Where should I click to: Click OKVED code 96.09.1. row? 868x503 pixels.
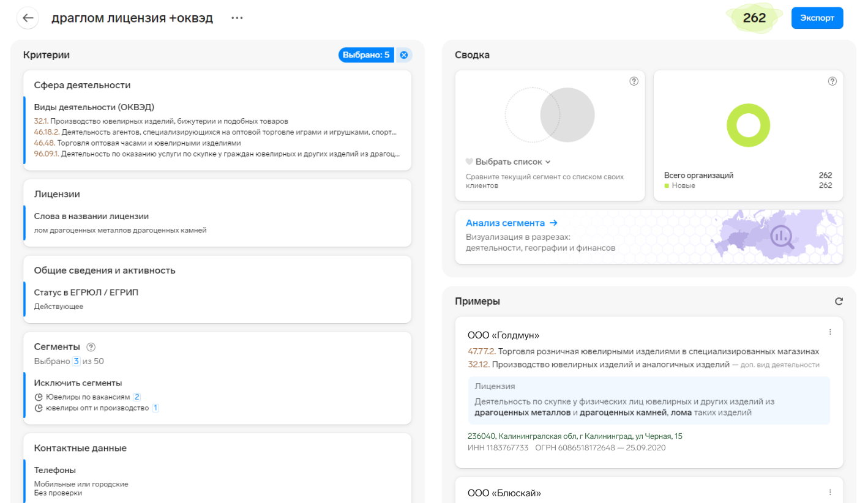[217, 154]
